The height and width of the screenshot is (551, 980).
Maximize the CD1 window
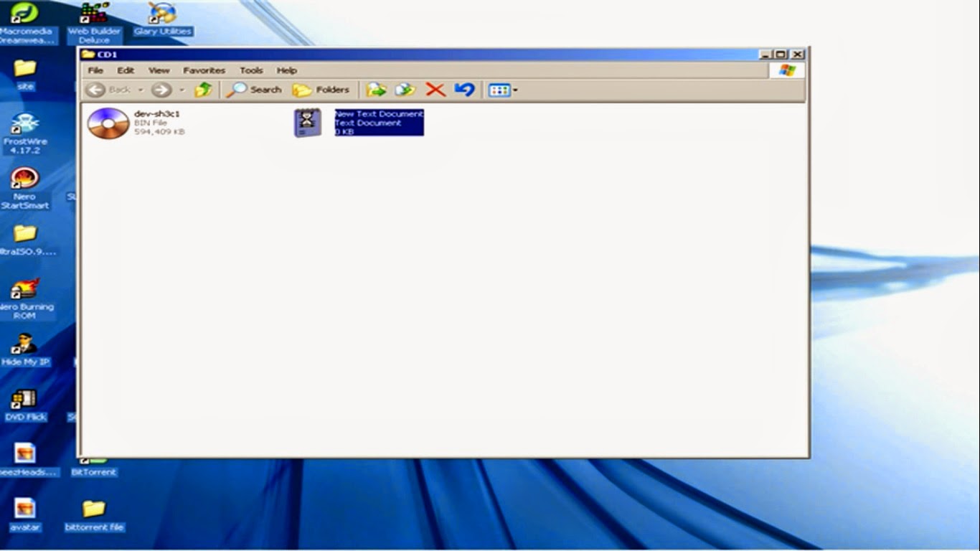point(781,55)
